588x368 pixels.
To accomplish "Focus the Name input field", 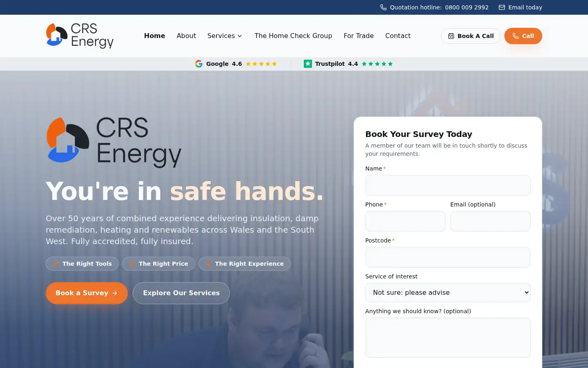I will 448,185.
